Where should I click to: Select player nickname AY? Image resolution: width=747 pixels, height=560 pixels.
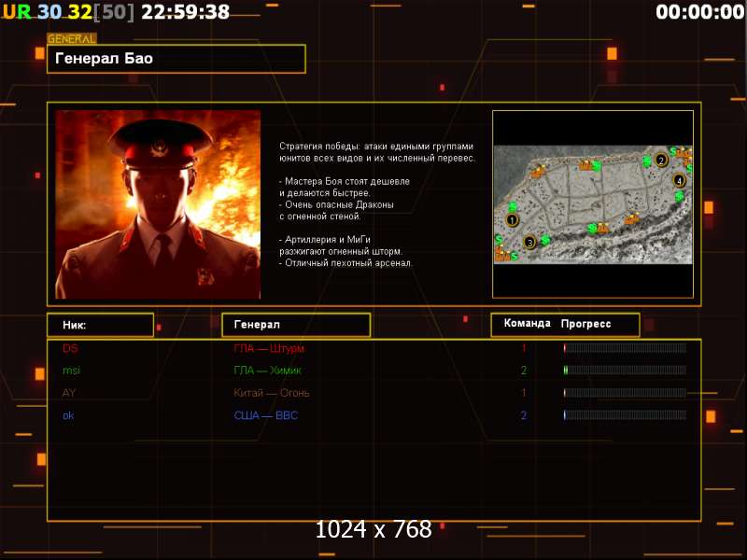click(69, 393)
